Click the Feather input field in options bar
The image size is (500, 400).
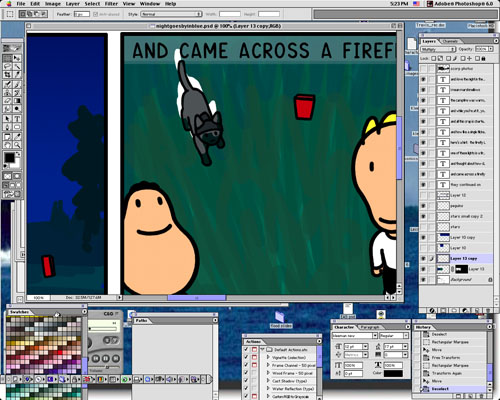[81, 14]
